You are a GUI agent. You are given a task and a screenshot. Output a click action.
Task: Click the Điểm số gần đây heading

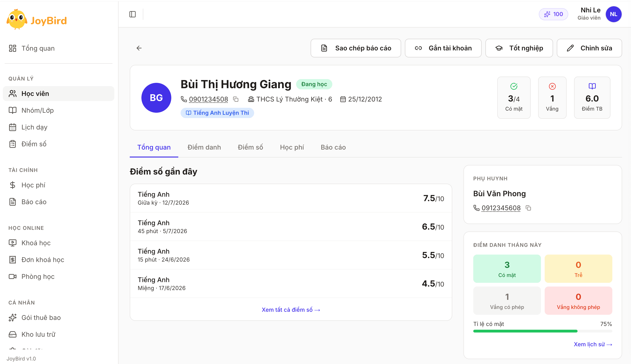point(163,172)
